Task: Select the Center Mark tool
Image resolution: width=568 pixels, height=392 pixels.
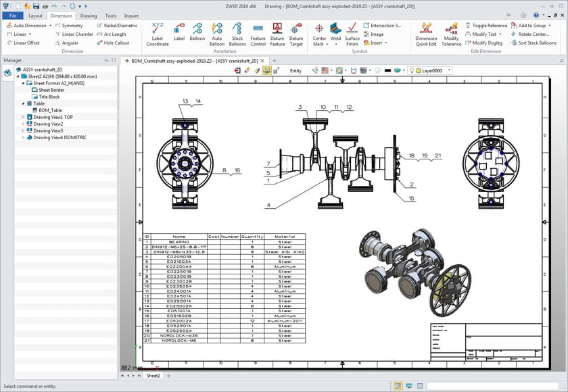Action: click(x=319, y=30)
